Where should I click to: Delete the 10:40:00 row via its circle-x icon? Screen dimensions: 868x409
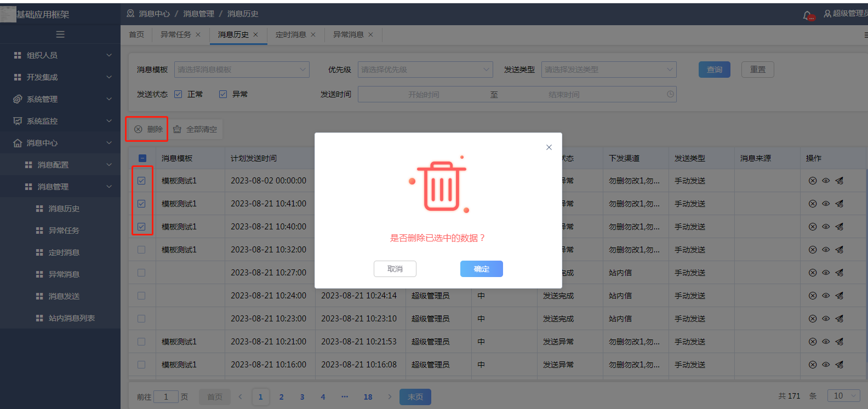click(x=813, y=227)
